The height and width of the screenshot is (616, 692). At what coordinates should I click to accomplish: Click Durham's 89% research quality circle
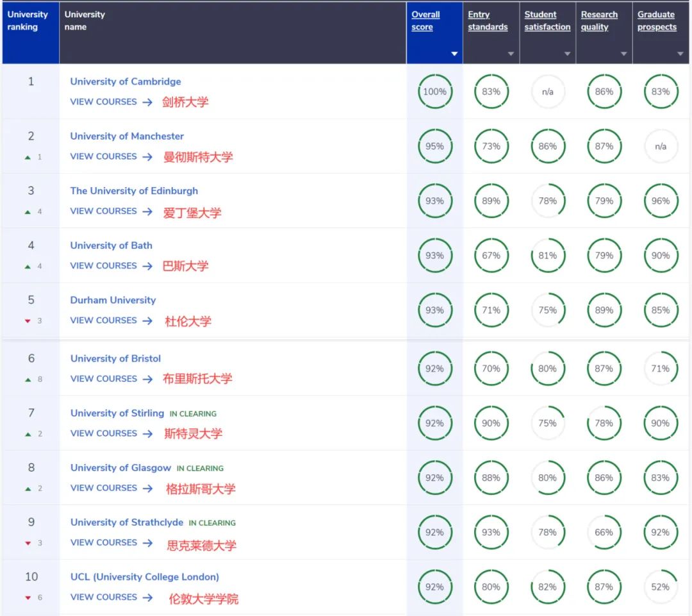pos(604,310)
